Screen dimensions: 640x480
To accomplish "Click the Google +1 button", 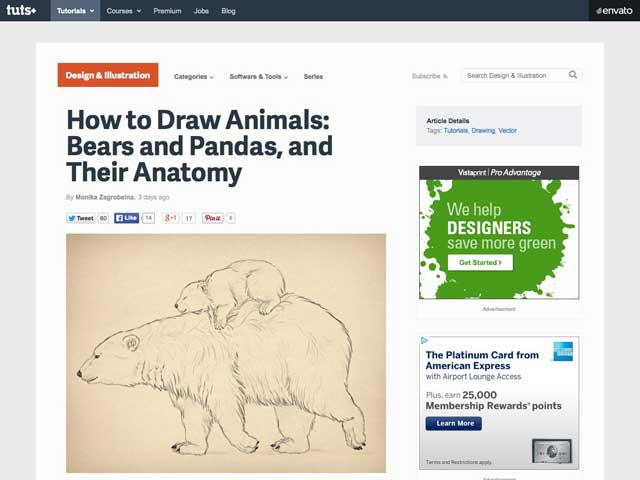I will coord(170,218).
